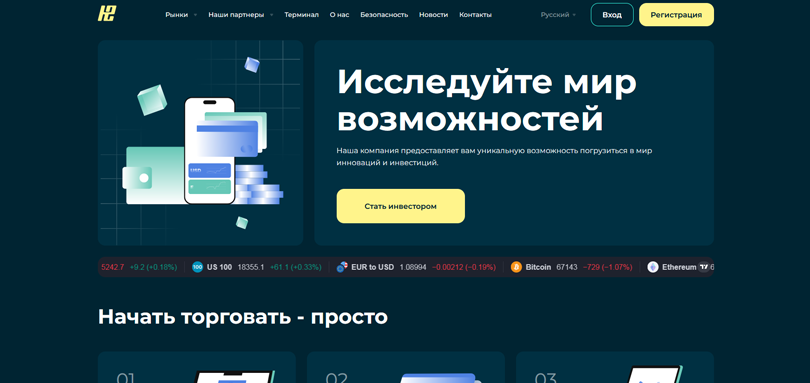Click the −0.00212 (−0.19%) change value
Screen dimensions: 810x383
pos(464,267)
